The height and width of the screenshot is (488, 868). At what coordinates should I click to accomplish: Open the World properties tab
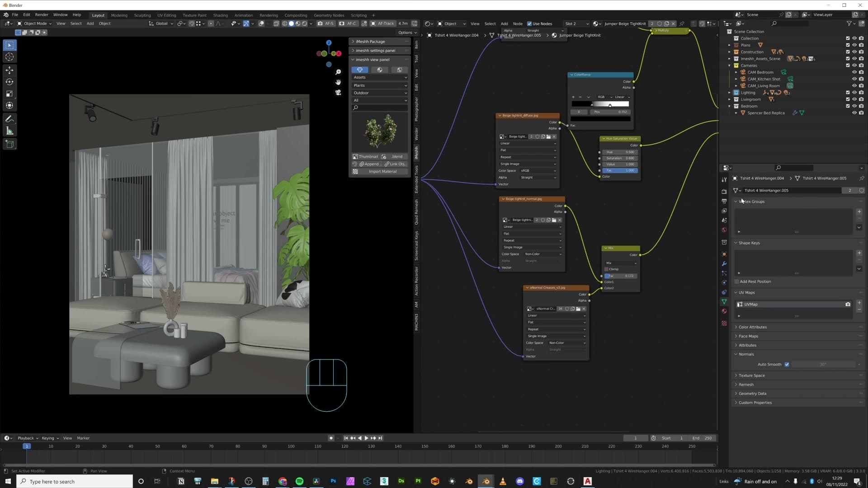[x=724, y=230]
